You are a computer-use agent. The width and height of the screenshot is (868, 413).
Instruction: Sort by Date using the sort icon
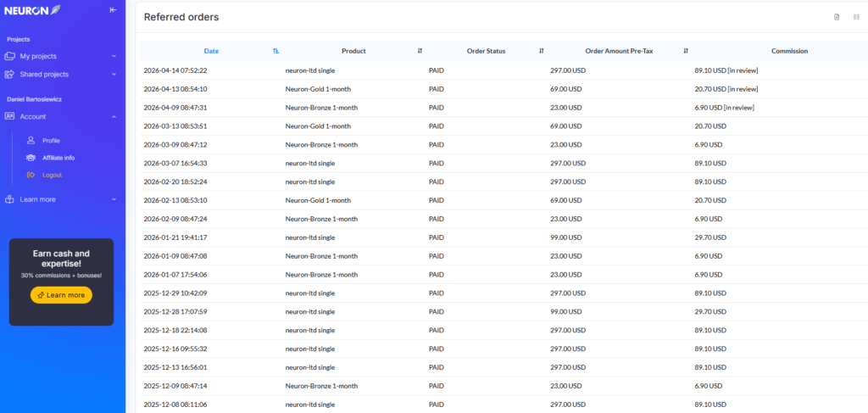pos(275,51)
